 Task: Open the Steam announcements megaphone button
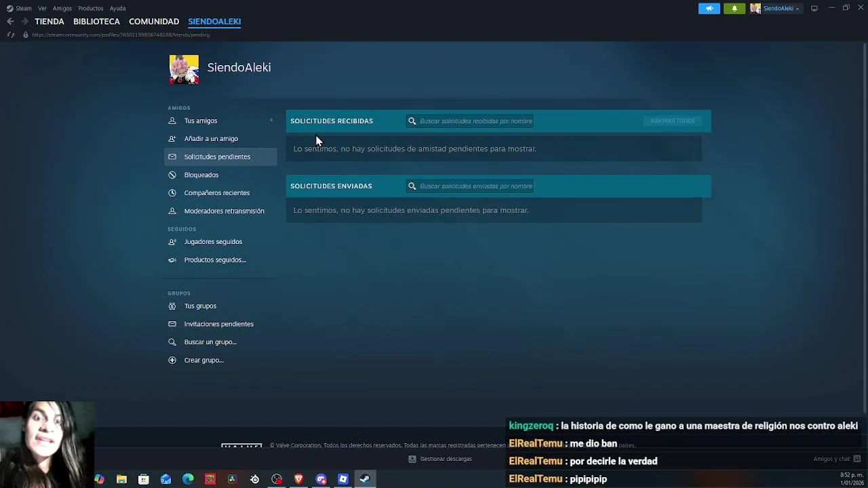(x=709, y=8)
